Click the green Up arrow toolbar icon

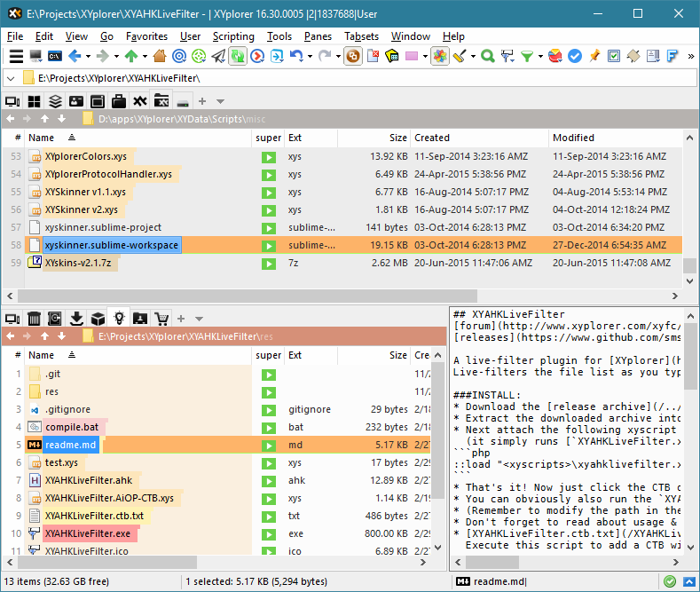tap(131, 56)
